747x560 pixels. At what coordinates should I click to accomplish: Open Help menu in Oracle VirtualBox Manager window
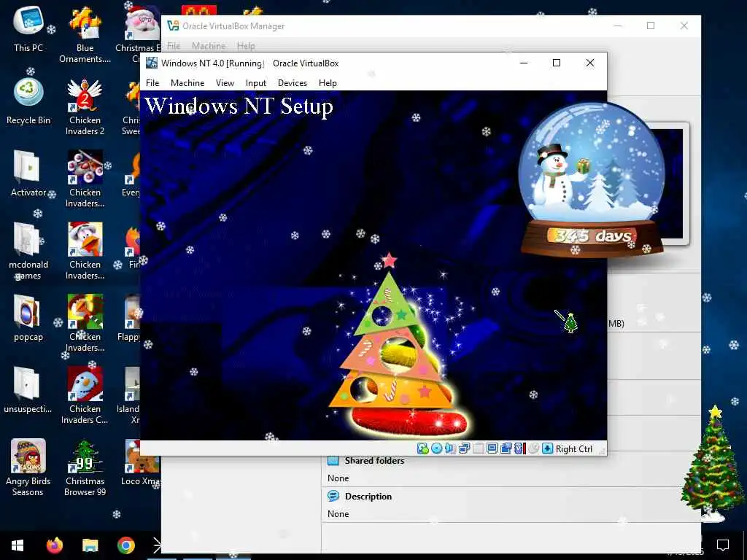pyautogui.click(x=246, y=46)
